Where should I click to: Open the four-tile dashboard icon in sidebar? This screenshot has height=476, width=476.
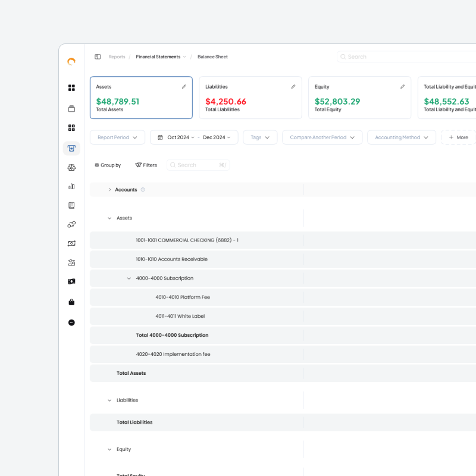click(71, 87)
